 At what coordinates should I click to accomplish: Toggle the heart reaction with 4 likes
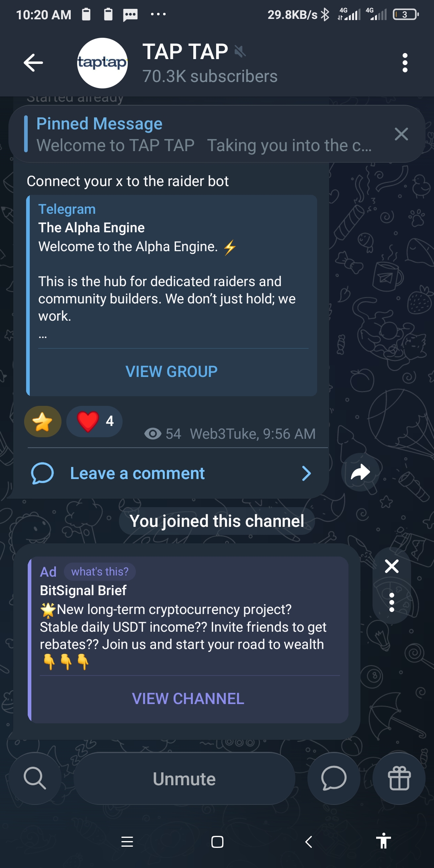coord(94,422)
